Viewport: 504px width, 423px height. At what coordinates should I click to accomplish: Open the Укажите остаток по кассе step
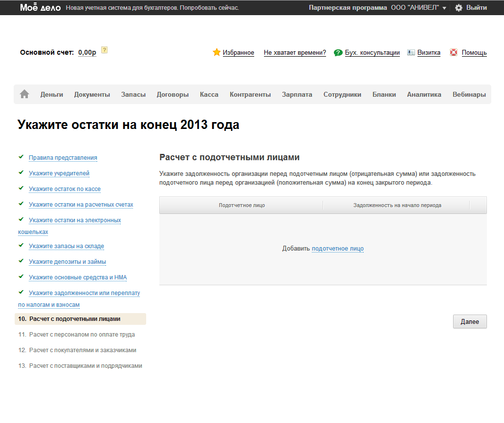[65, 189]
